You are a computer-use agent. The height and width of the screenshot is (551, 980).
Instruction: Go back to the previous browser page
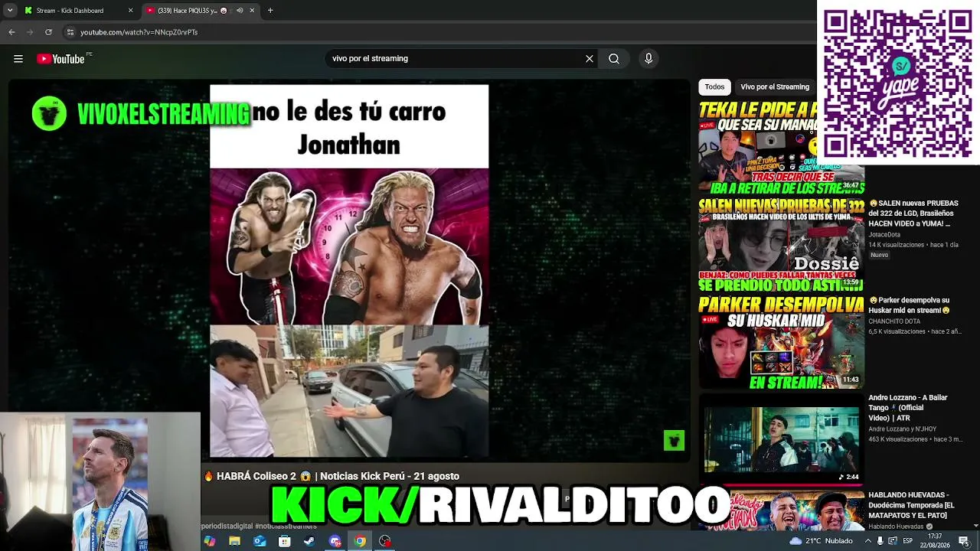(x=11, y=32)
